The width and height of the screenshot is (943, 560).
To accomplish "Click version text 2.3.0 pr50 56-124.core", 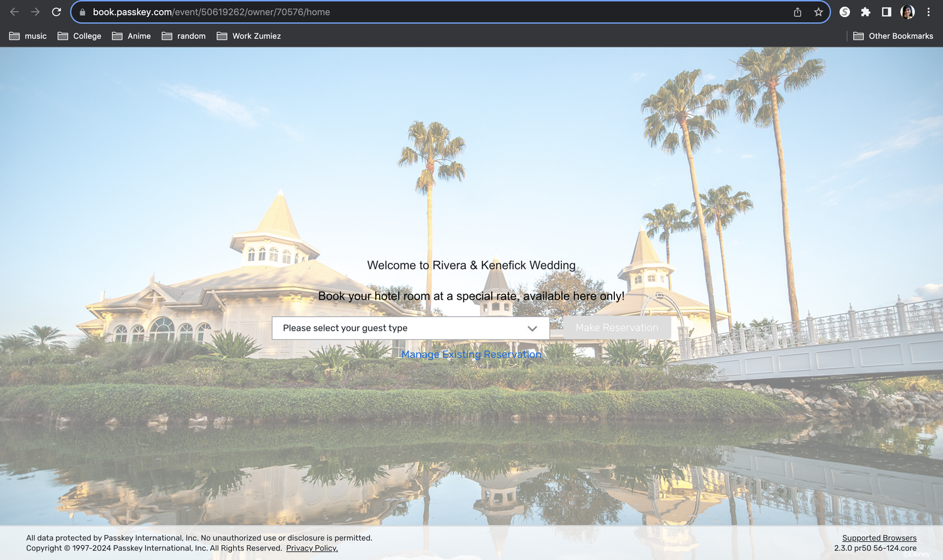I will [x=875, y=548].
